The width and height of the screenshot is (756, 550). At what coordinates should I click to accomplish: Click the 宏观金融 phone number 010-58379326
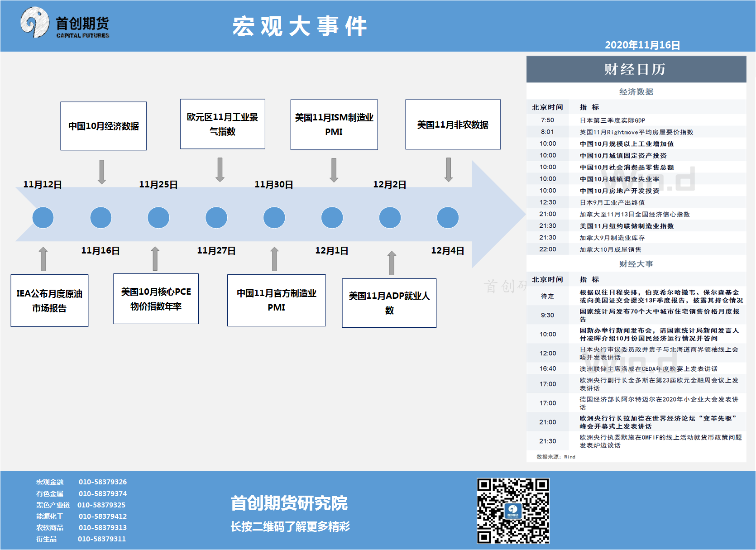click(x=103, y=482)
